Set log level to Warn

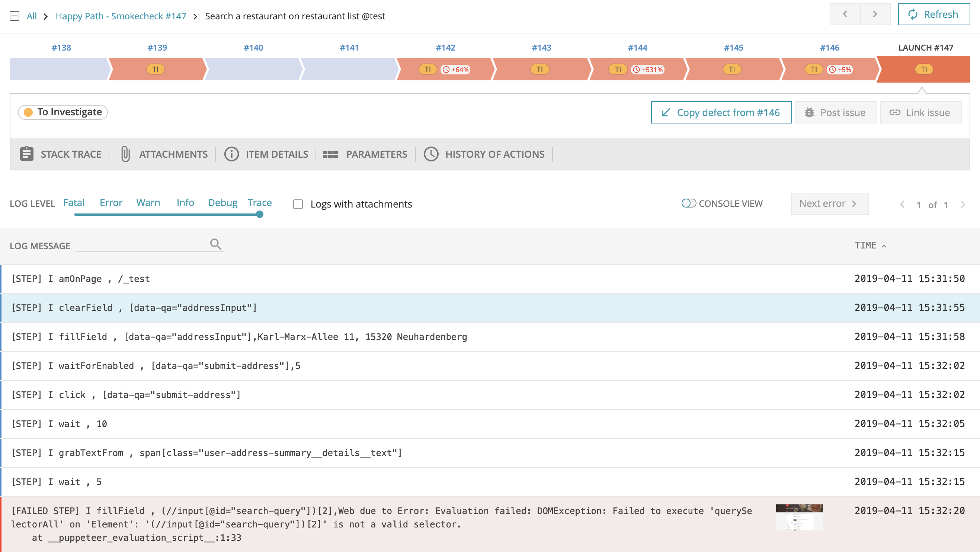148,203
